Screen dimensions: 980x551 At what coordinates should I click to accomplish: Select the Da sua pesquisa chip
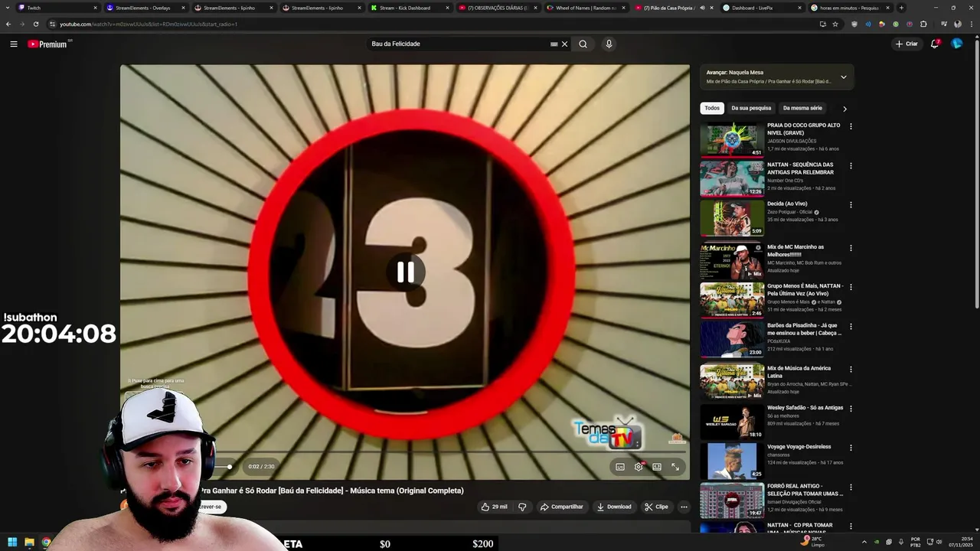[x=751, y=108]
